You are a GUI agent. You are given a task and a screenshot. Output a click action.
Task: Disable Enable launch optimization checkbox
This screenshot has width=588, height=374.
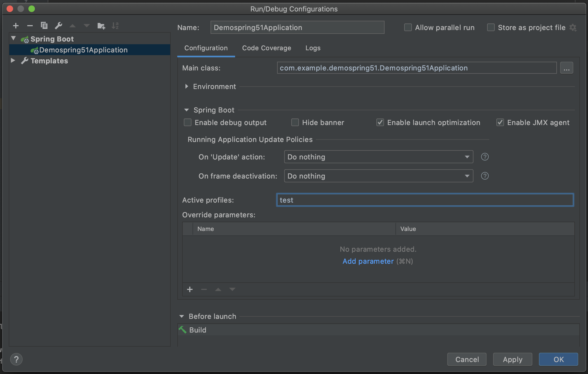[380, 122]
